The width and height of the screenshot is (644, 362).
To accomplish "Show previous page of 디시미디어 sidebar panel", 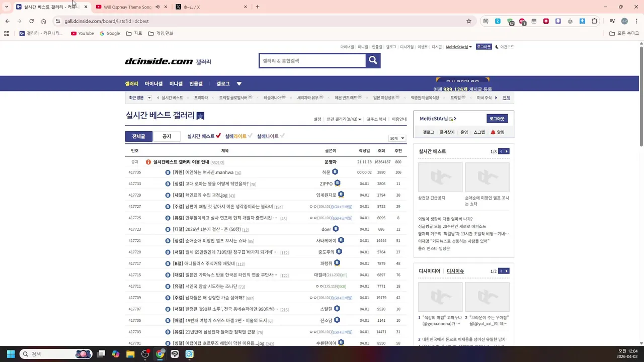I will pyautogui.click(x=501, y=271).
